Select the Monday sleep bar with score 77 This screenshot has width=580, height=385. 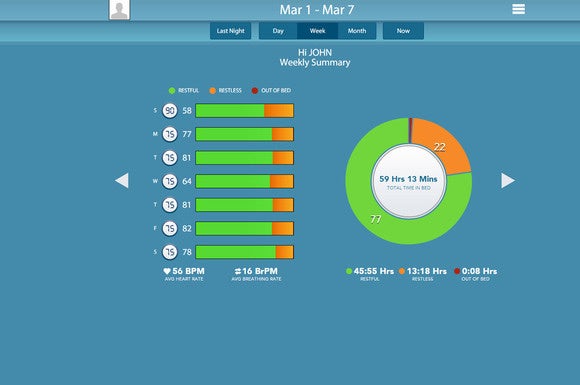(245, 134)
